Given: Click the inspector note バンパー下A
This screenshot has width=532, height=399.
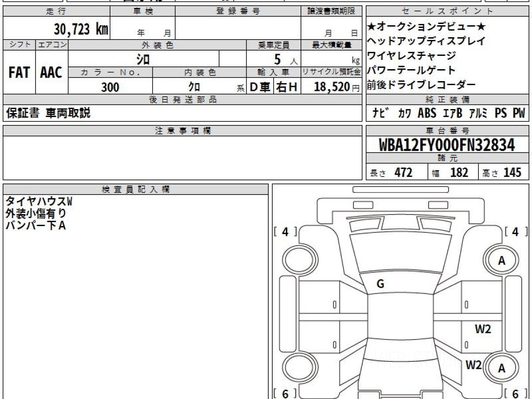Looking at the screenshot, I should pos(35,226).
